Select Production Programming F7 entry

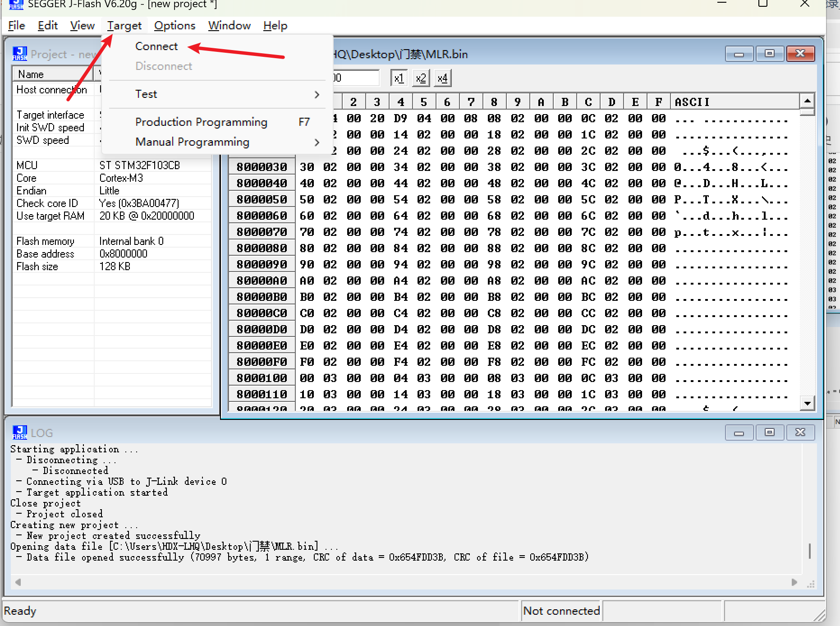click(x=216, y=122)
